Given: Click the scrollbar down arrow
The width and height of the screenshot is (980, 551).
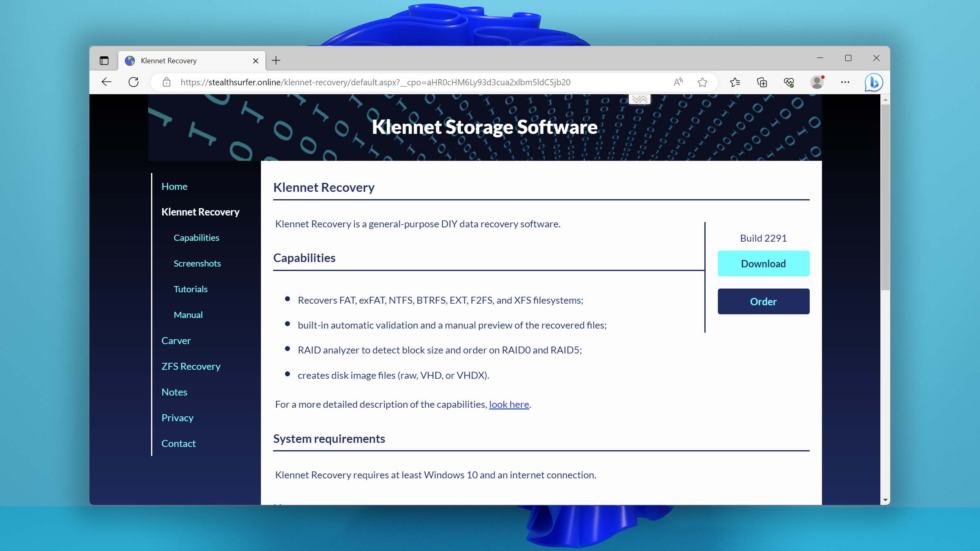Looking at the screenshot, I should coord(885,500).
